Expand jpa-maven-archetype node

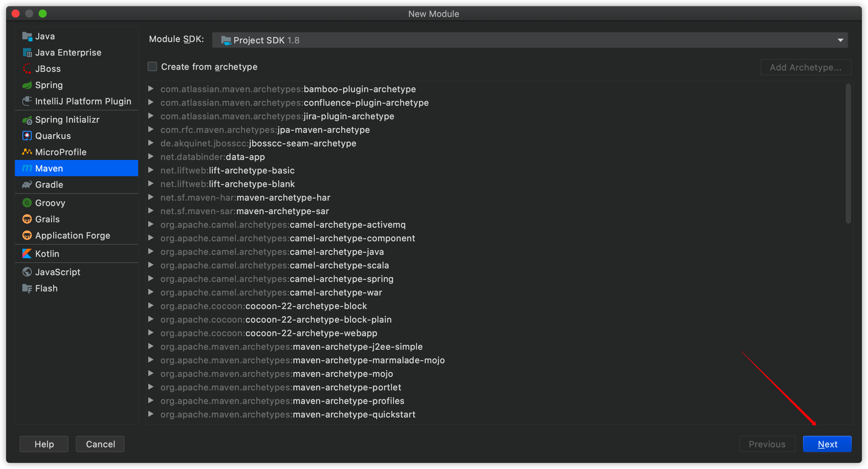pos(151,129)
